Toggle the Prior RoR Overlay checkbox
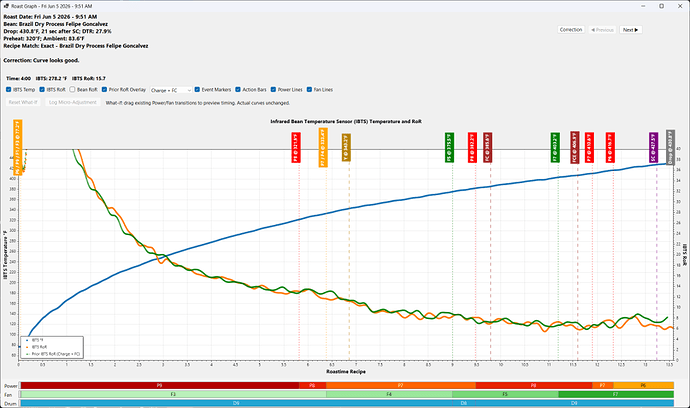 click(x=104, y=89)
